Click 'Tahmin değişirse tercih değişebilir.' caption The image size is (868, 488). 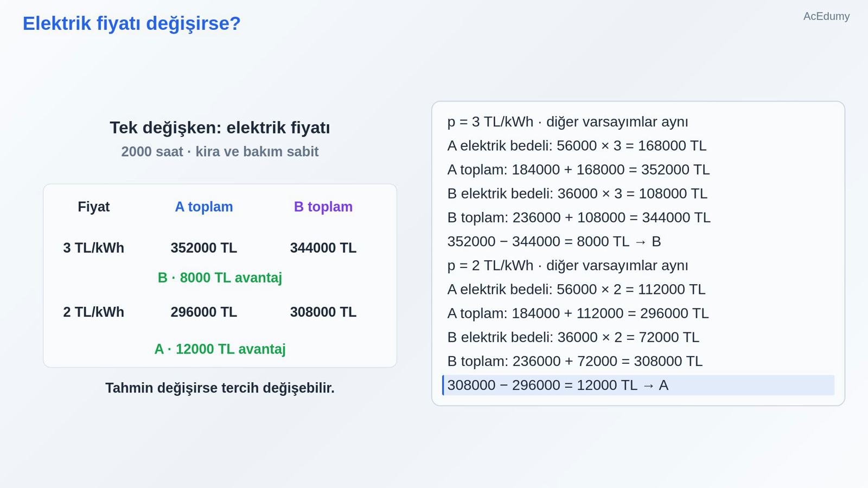click(220, 388)
